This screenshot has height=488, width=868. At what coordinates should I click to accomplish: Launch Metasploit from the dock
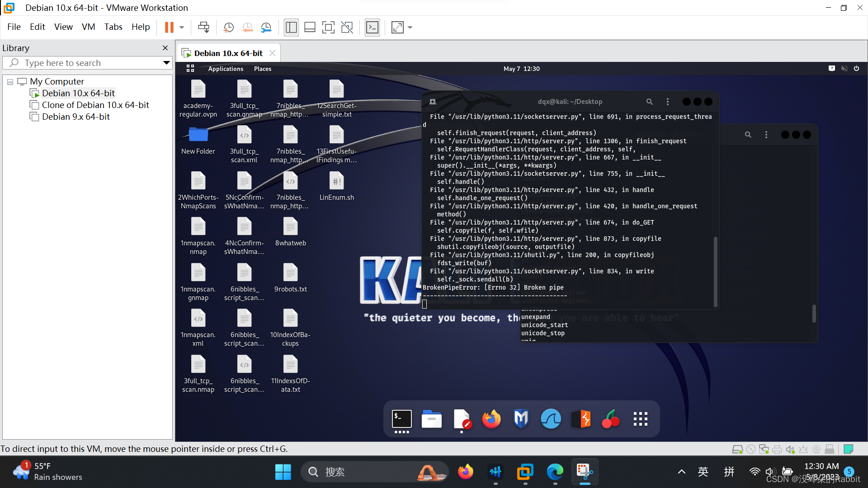click(x=521, y=419)
